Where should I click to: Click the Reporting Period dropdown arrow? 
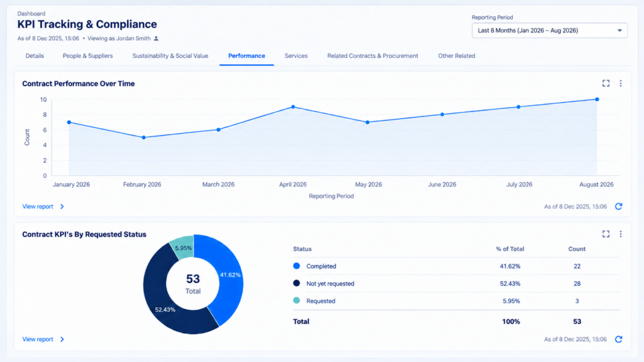tap(619, 30)
